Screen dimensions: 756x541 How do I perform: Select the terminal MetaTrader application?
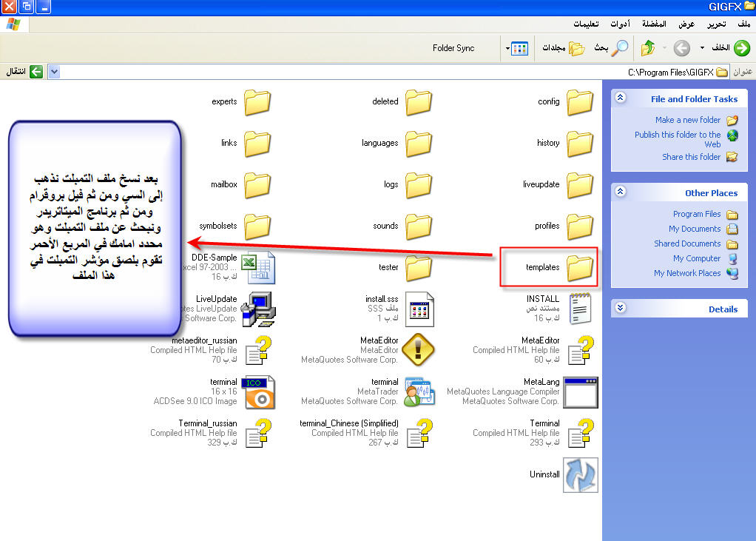coord(419,392)
